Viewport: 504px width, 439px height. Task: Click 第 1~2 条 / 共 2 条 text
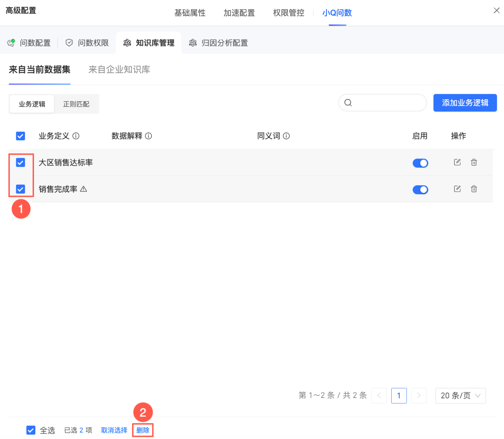333,396
